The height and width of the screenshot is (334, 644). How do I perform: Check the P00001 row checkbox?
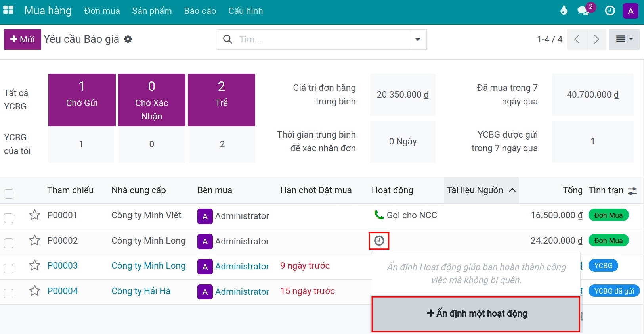pos(9,218)
